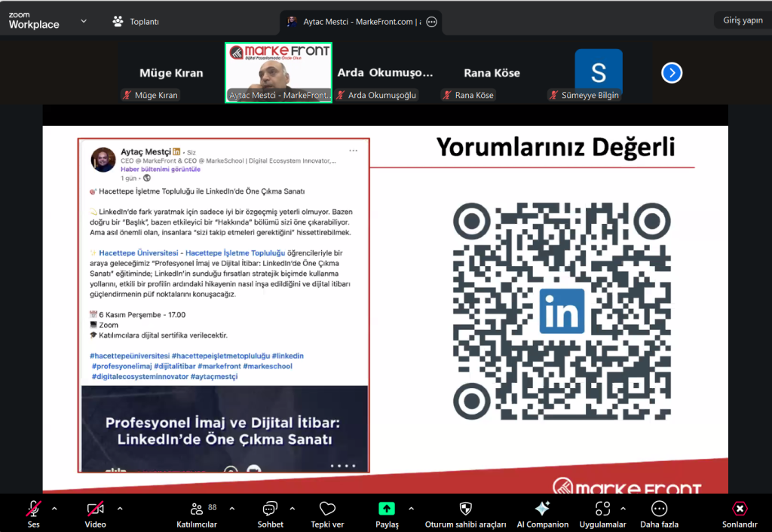The width and height of the screenshot is (772, 532).
Task: Expand audio options arrow next to Ses
Action: (x=54, y=508)
